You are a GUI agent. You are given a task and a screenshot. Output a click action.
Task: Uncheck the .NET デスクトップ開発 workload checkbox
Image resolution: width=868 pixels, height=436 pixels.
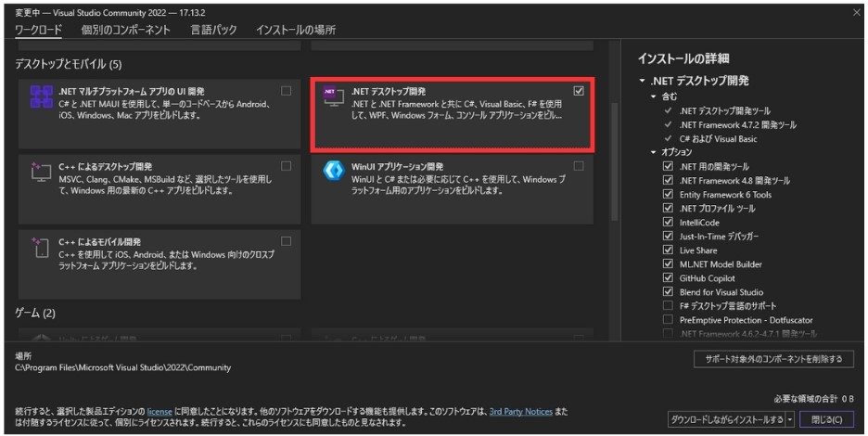click(579, 91)
